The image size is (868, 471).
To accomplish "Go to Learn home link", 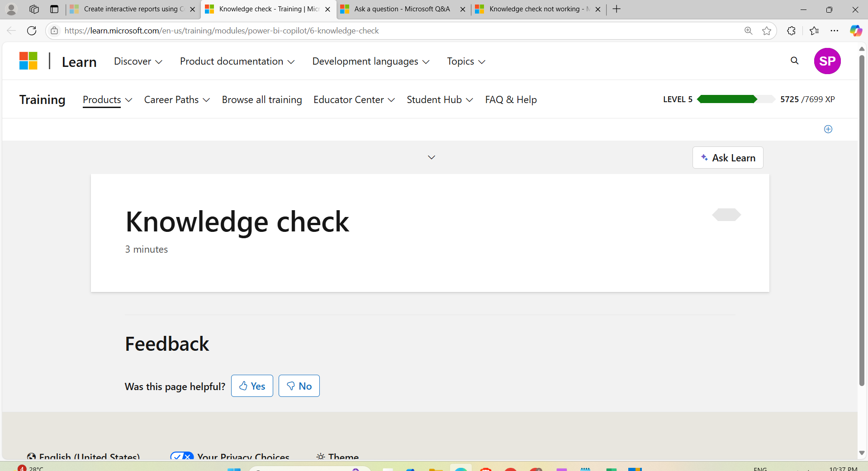I will 79,62.
